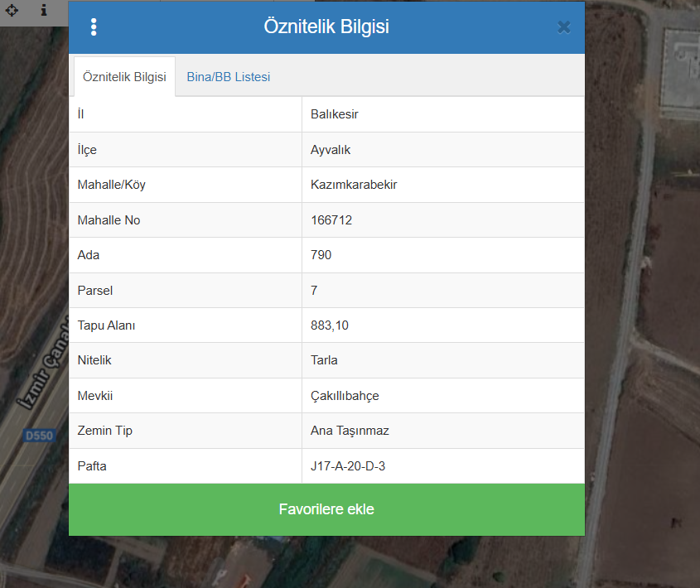Click the Mahalle No value 166712
The height and width of the screenshot is (588, 700).
coord(331,220)
